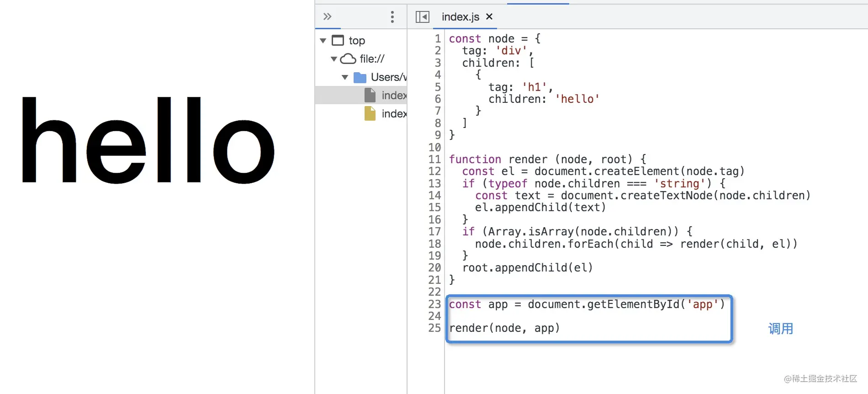Set breakpoint on line number 18

point(434,244)
